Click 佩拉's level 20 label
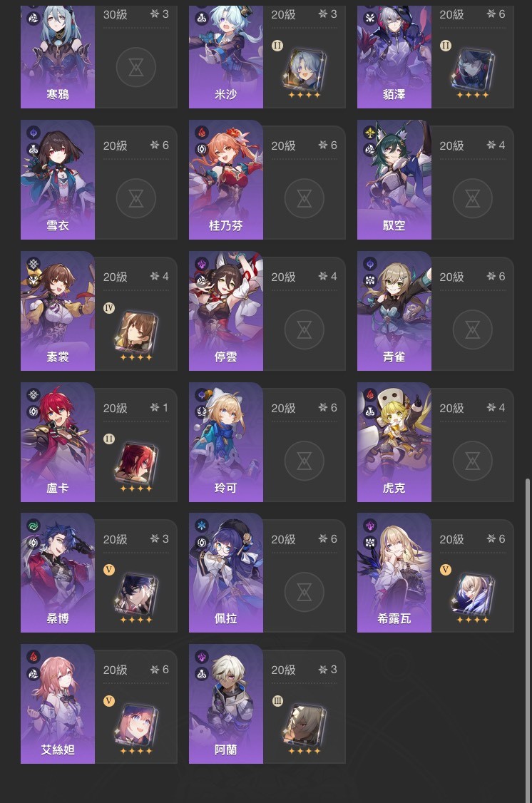The image size is (532, 803). click(283, 539)
